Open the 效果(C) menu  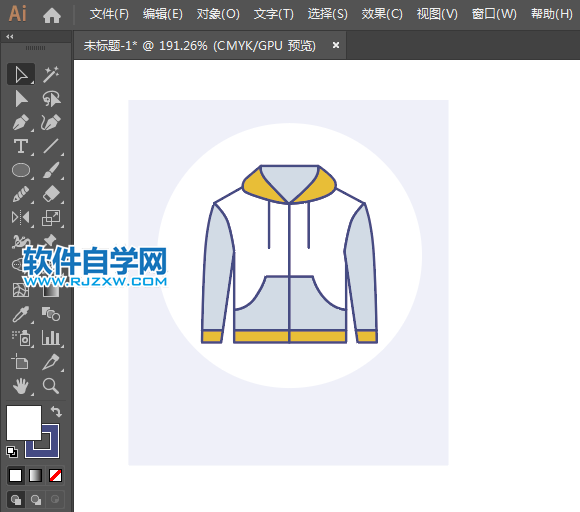(x=382, y=14)
